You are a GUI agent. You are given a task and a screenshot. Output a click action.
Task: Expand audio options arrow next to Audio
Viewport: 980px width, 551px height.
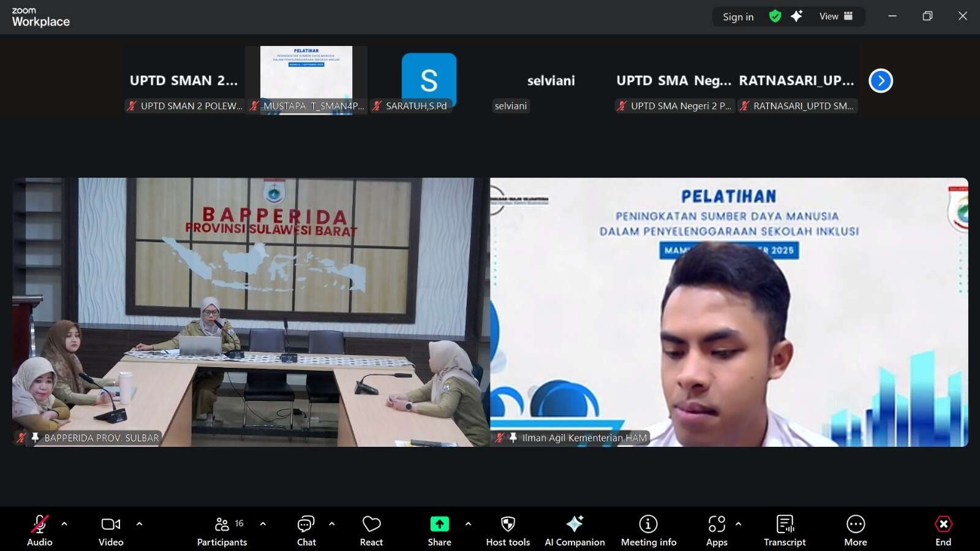pyautogui.click(x=64, y=524)
